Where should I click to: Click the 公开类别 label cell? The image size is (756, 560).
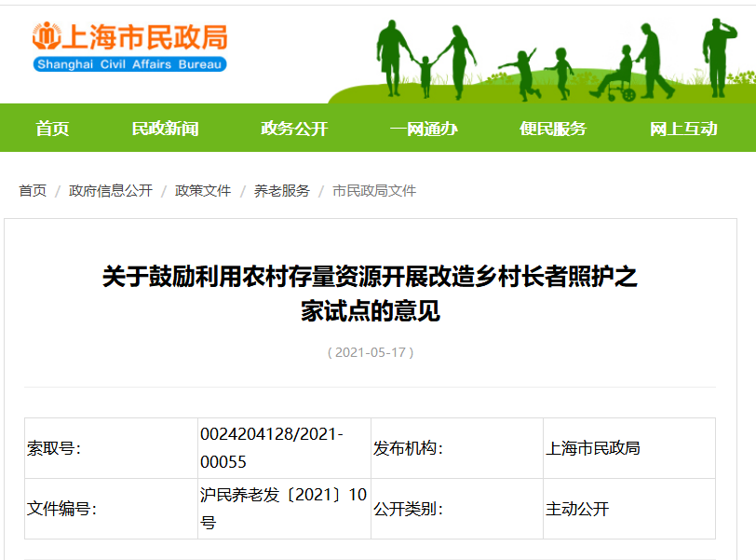(x=457, y=509)
